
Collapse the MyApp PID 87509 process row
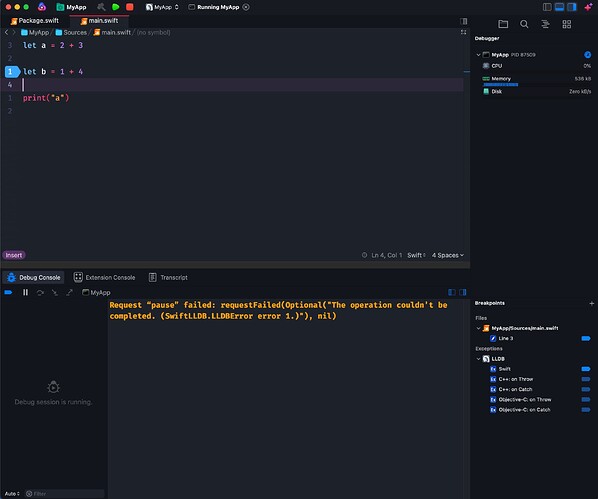pos(478,55)
